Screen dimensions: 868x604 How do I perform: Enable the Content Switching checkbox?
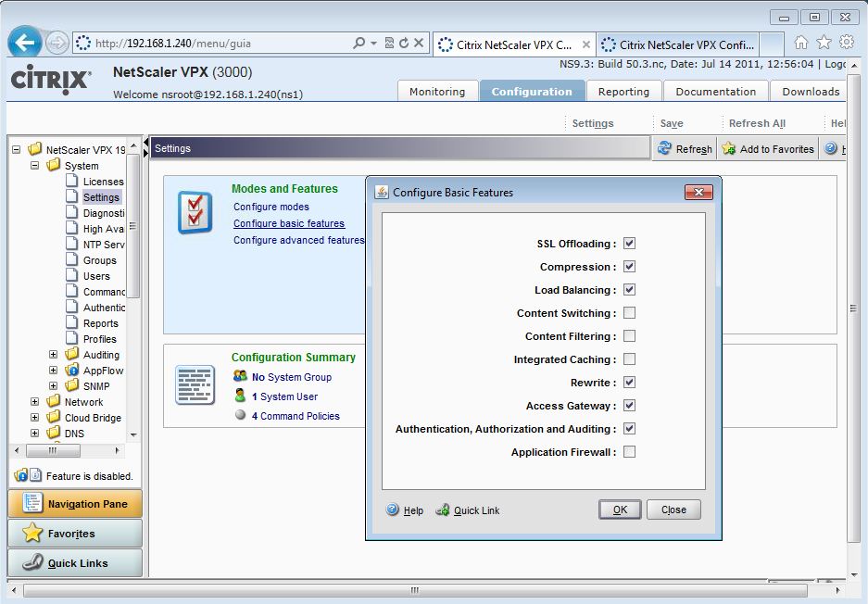(629, 313)
